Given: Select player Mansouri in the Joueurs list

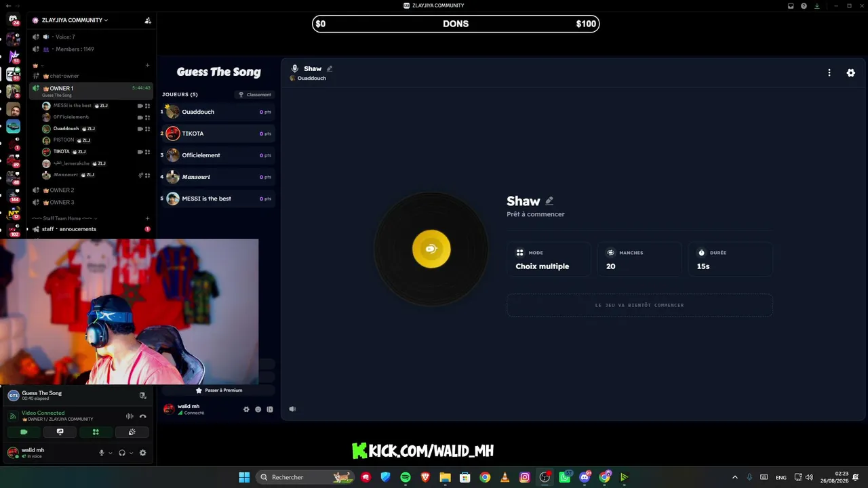Looking at the screenshot, I should click(218, 177).
